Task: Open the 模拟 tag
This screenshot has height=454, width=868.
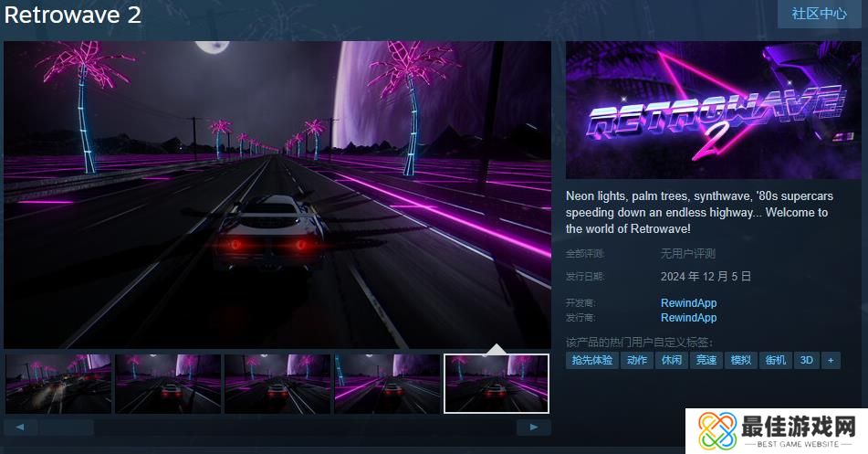Action: tap(740, 360)
